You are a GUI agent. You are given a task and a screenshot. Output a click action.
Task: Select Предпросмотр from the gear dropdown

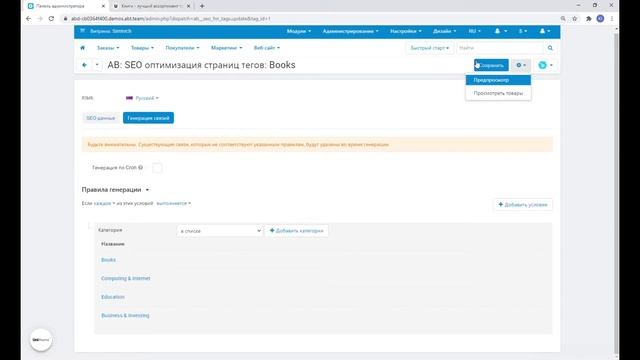coord(498,80)
